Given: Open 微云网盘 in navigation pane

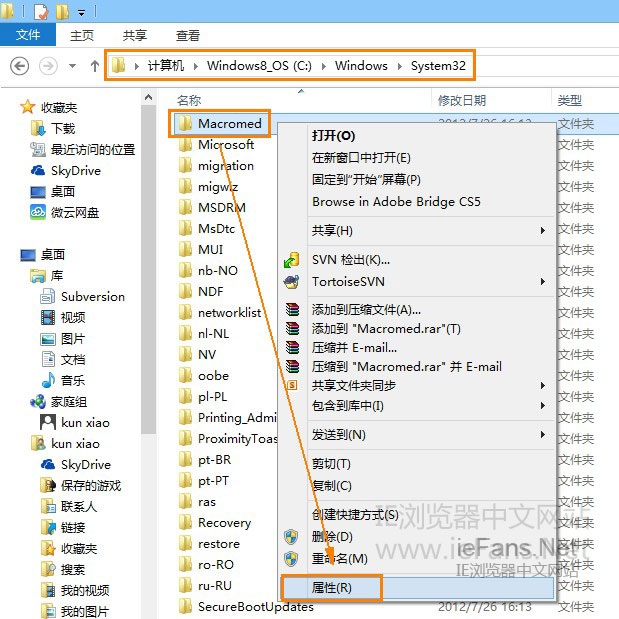Looking at the screenshot, I should [75, 213].
